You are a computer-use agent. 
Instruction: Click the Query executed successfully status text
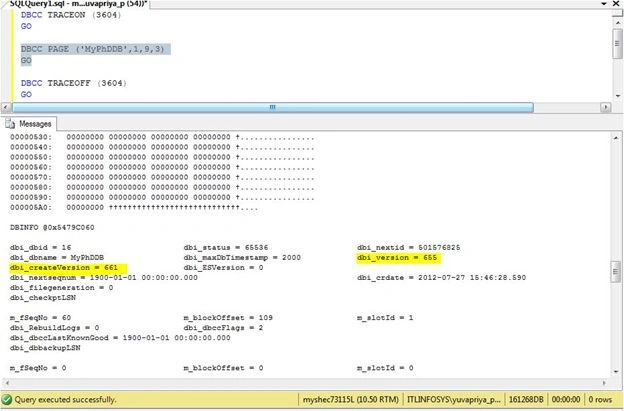click(x=65, y=399)
